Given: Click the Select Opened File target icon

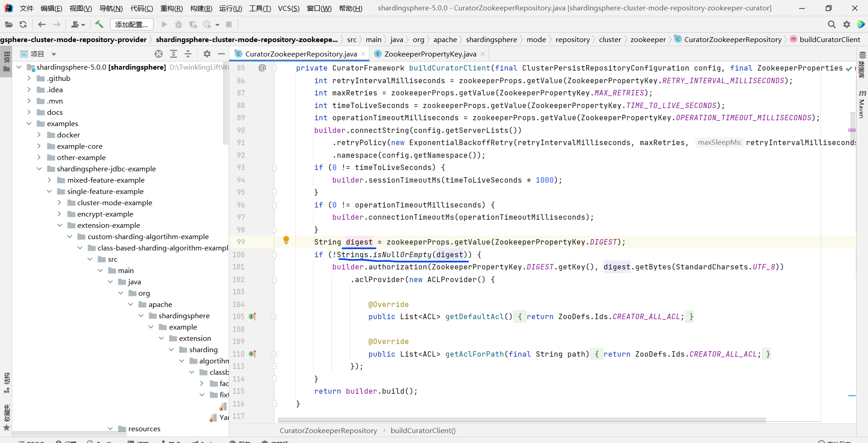Looking at the screenshot, I should pyautogui.click(x=159, y=54).
